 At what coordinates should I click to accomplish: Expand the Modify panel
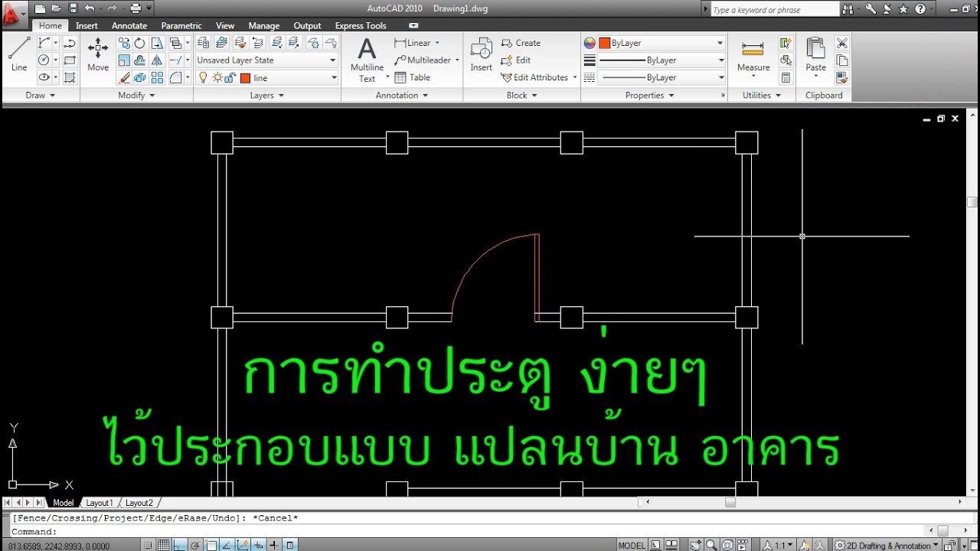[136, 95]
